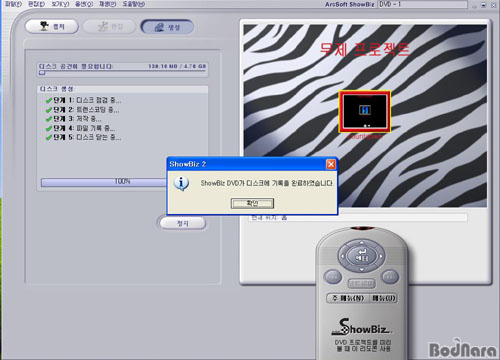Screen dimensions: 500x360
Task: Click the remote's down arrow
Action: coord(362,270)
